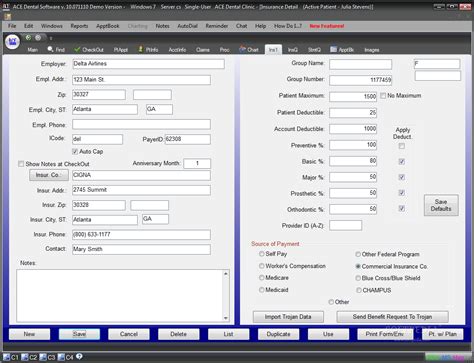Click the PayerID field
The height and width of the screenshot is (363, 474).
coord(188,139)
